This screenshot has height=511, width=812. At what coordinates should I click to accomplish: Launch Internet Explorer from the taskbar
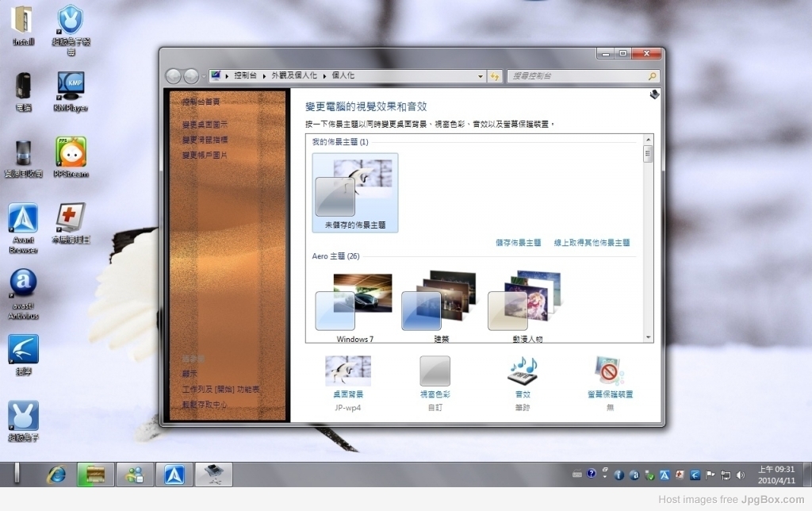[56, 474]
